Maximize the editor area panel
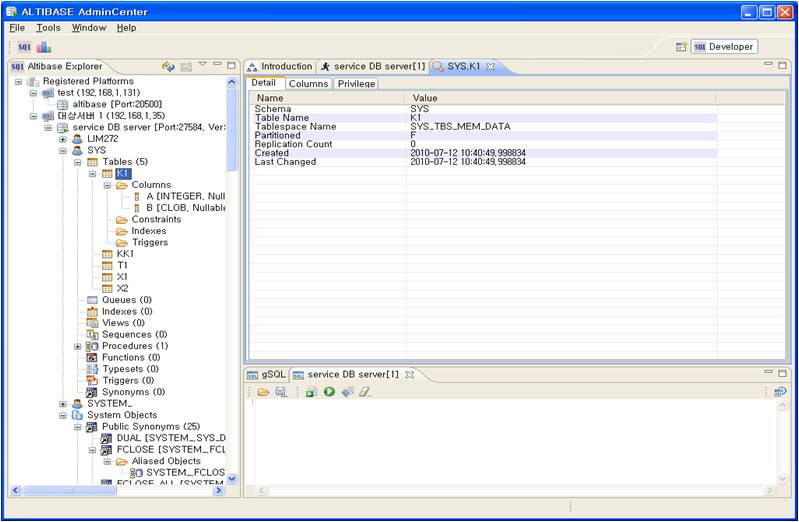 (x=782, y=65)
